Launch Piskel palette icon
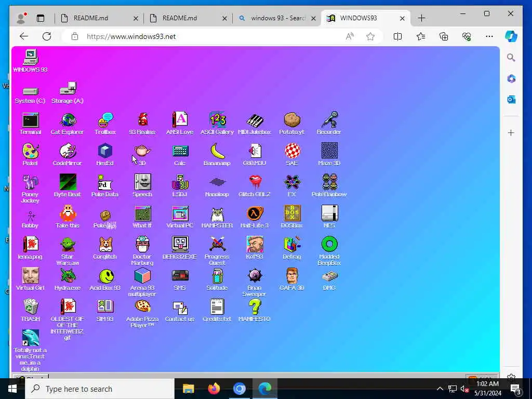 [30, 155]
